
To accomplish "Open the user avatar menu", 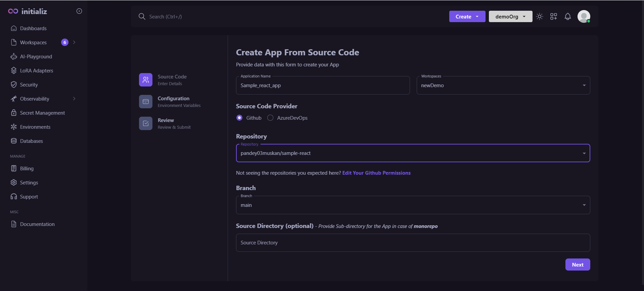I will click(584, 16).
